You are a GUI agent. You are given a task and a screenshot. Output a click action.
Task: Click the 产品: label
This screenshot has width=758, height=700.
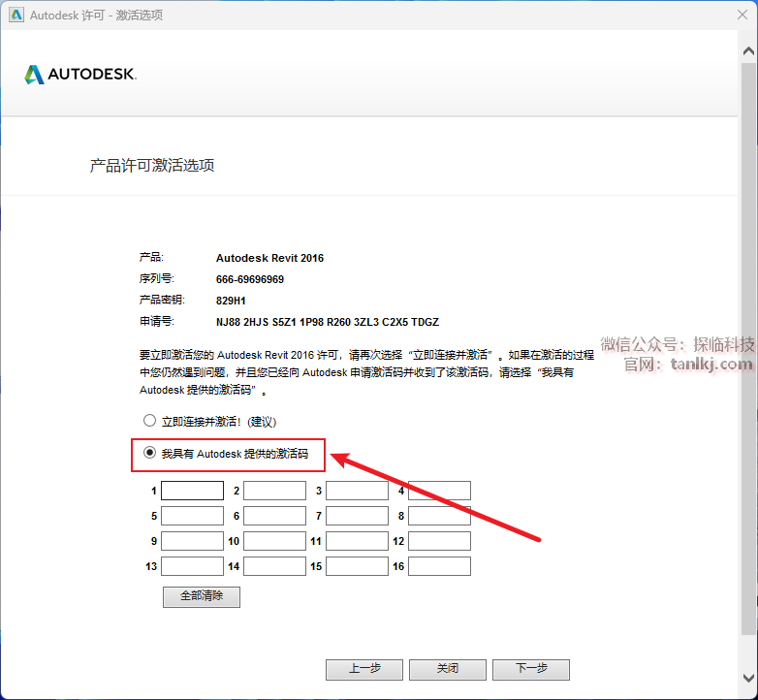click(x=151, y=258)
